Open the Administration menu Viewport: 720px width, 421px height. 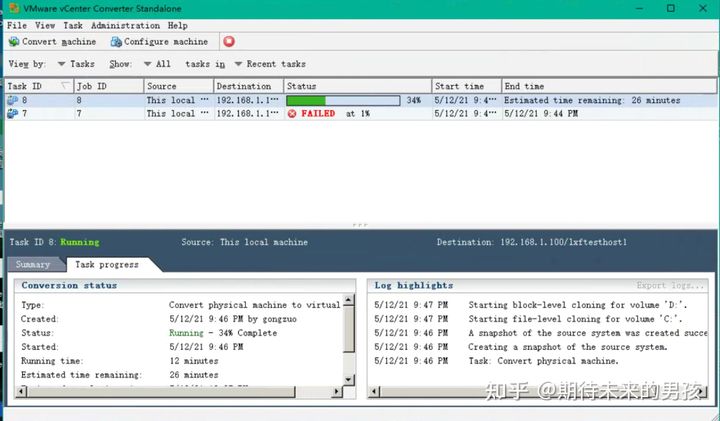pos(125,26)
